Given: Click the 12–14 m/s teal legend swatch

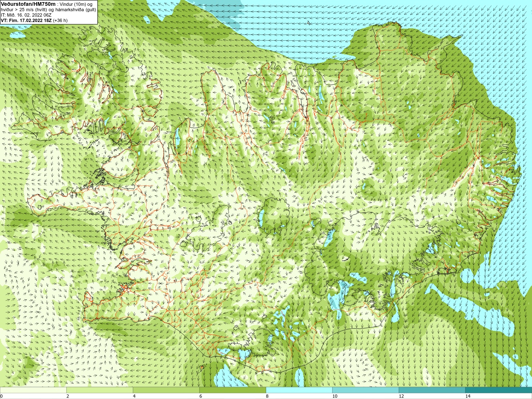Looking at the screenshot, I should [x=432, y=390].
